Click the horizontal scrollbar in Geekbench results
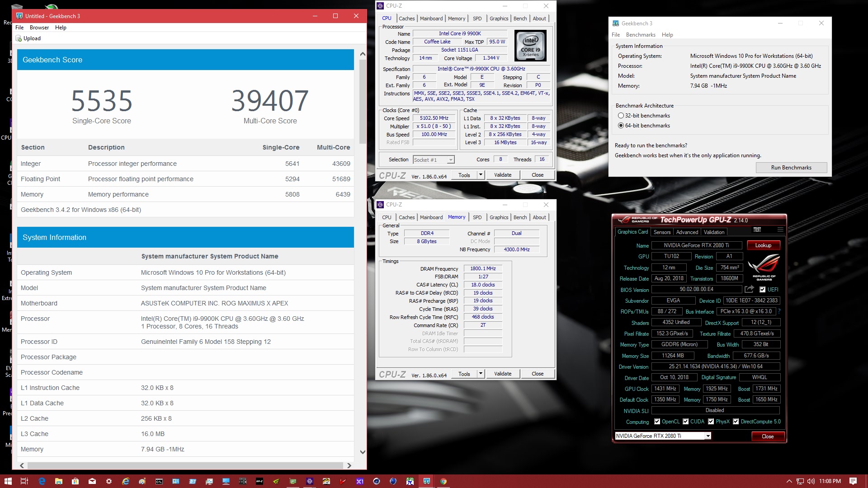Viewport: 868px width, 488px height. point(185,465)
